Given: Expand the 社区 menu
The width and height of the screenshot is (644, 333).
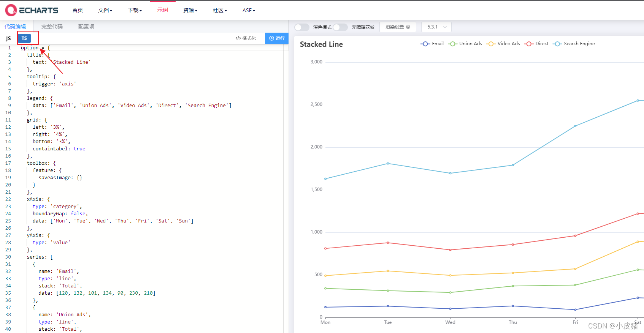Looking at the screenshot, I should 220,10.
